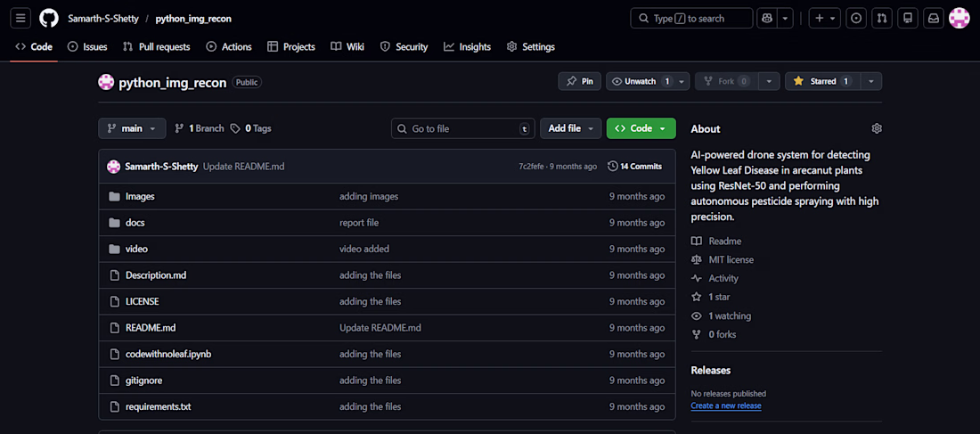Viewport: 980px width, 434px height.
Task: Open the 0 forks link
Action: pyautogui.click(x=713, y=334)
